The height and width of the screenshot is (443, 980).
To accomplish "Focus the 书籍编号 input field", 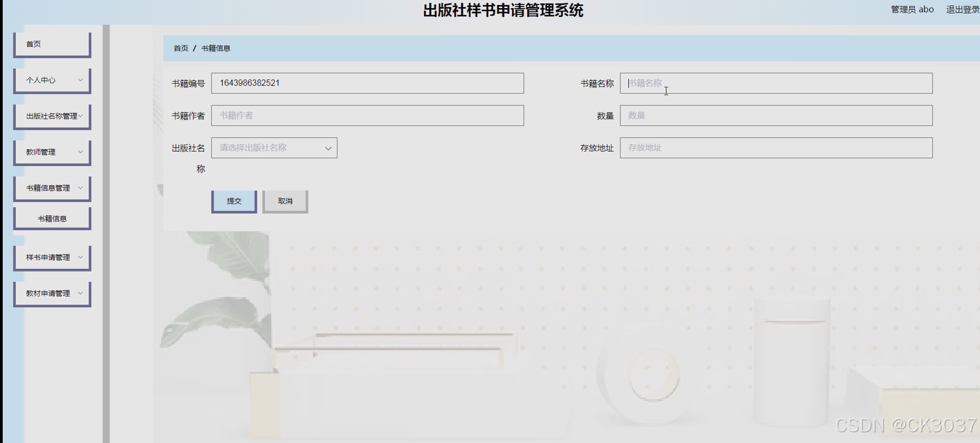I will 367,83.
